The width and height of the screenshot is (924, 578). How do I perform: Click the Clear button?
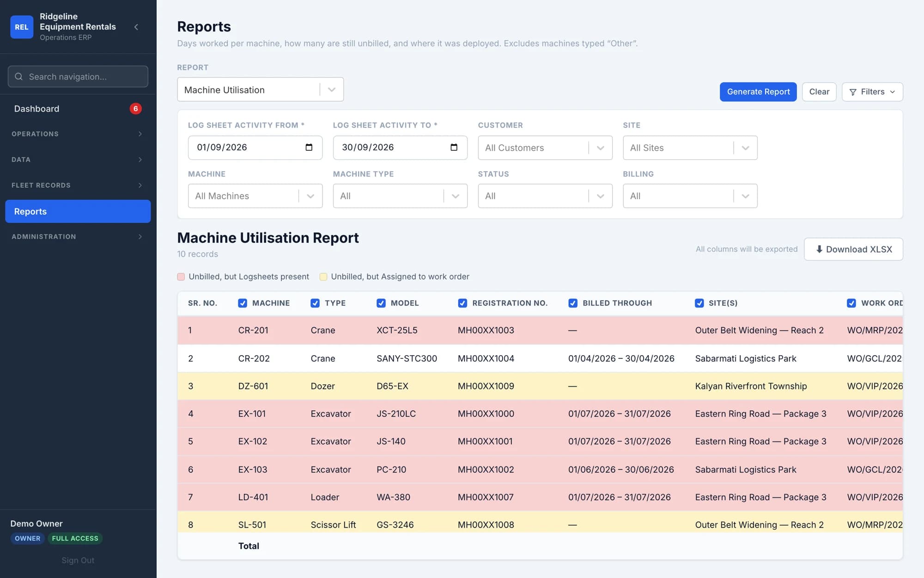819,92
